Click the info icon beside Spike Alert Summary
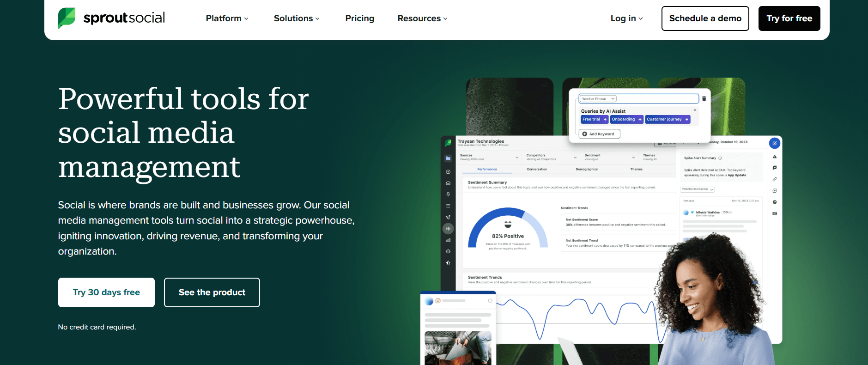 click(x=720, y=158)
